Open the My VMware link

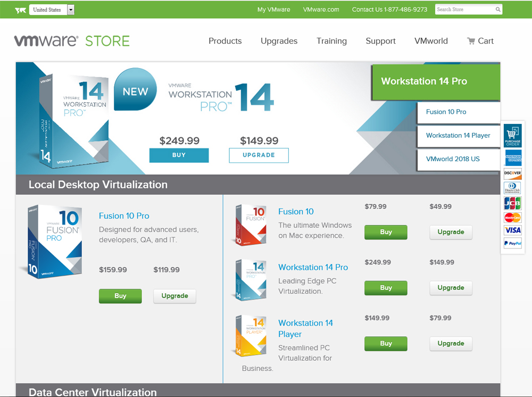click(x=274, y=10)
